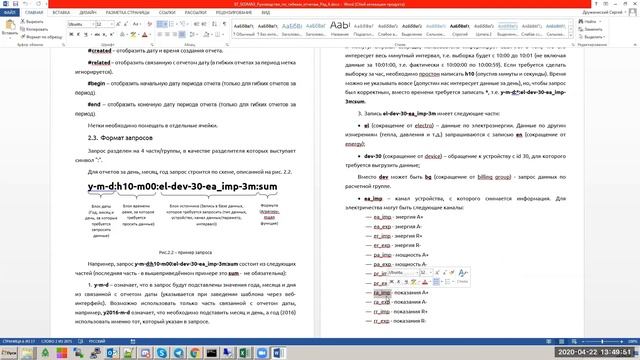Activate the Format Painter (Формат по образцу)
The image size is (640, 360).
[41, 37]
